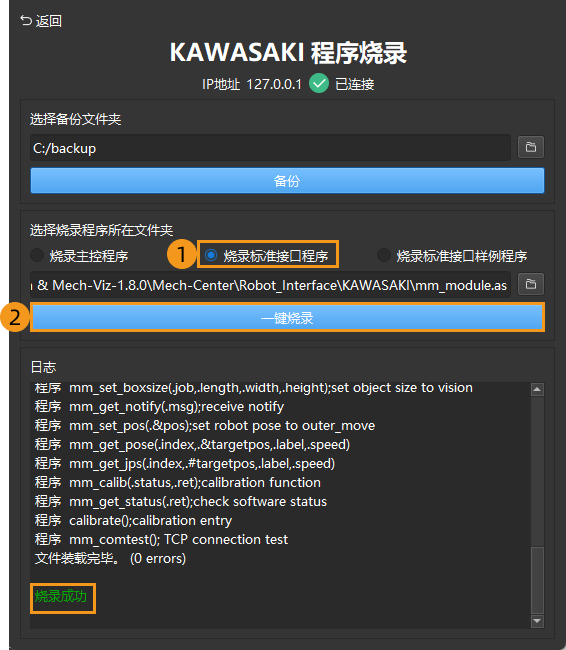Select the 烧录主控程序 radio option
The height and width of the screenshot is (650, 566).
(79, 256)
